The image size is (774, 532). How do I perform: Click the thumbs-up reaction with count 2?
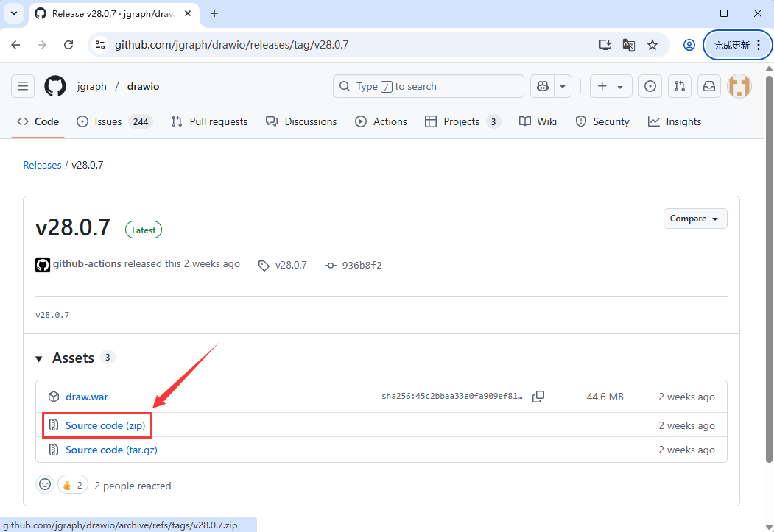point(73,485)
